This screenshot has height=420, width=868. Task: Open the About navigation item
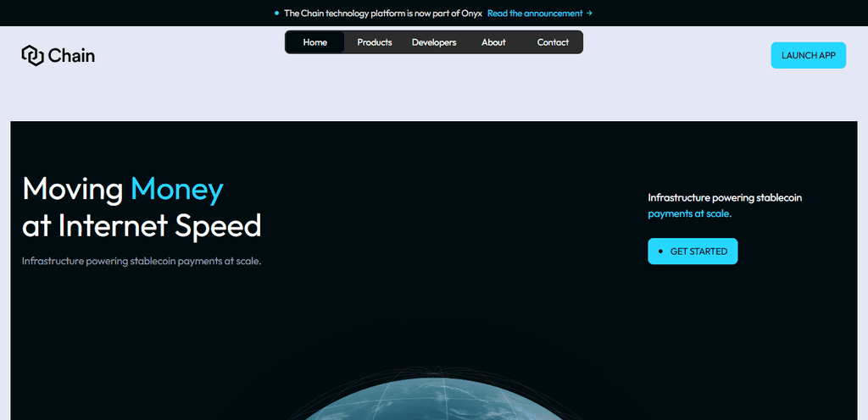493,42
